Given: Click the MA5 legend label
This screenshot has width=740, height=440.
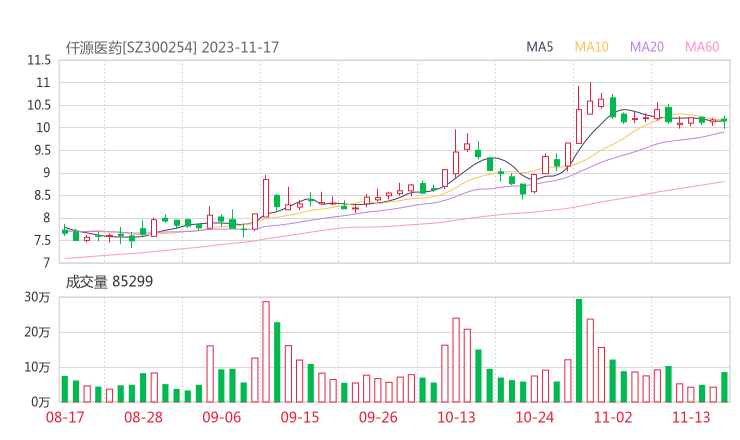Looking at the screenshot, I should (539, 47).
